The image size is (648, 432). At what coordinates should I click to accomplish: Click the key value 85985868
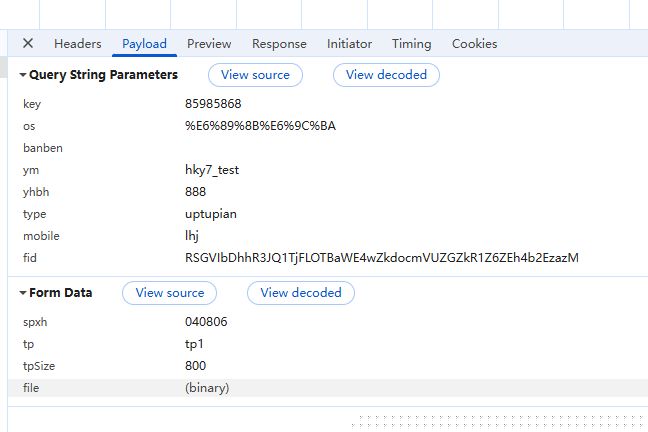coord(214,104)
